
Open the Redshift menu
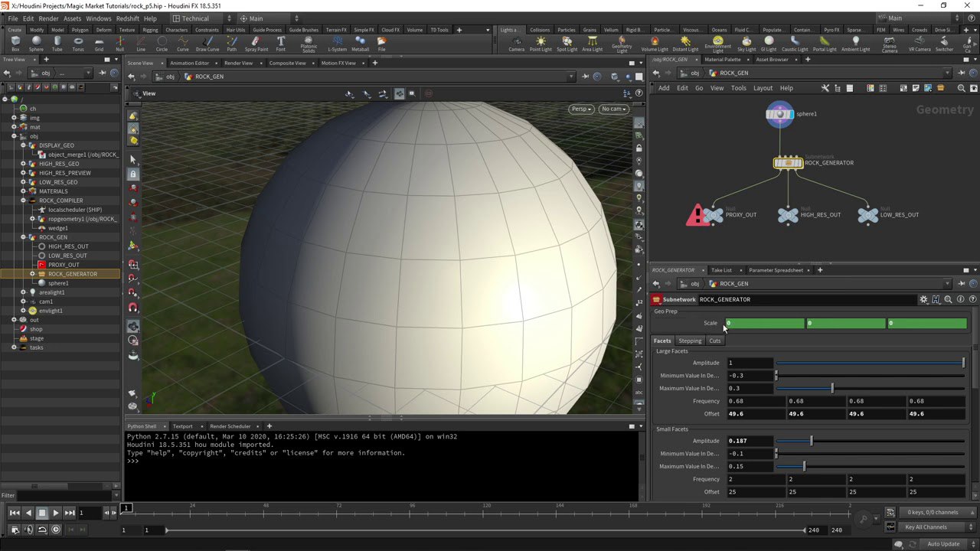click(x=127, y=18)
